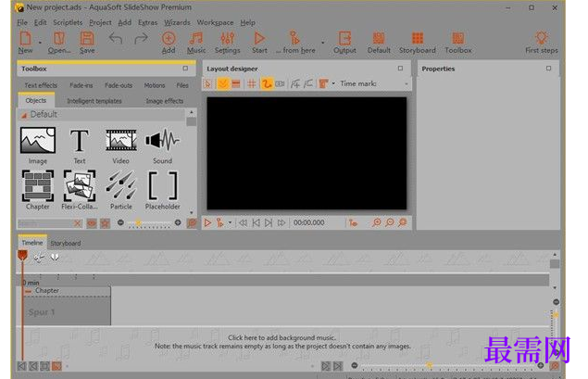Redo the last undone action
The width and height of the screenshot is (588, 379).
[x=141, y=38]
